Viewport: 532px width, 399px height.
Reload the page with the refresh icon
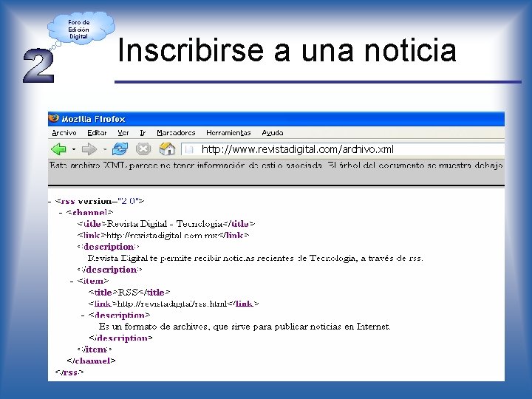click(x=120, y=149)
